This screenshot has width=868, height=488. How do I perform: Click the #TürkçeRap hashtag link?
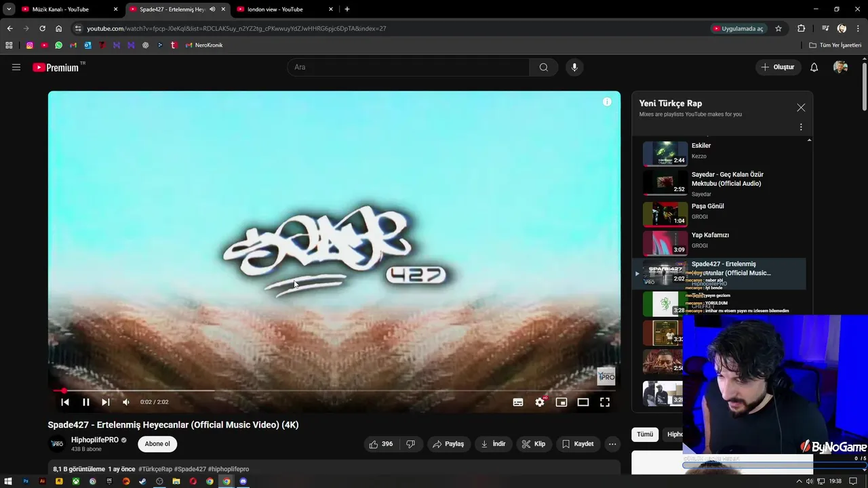tap(155, 469)
